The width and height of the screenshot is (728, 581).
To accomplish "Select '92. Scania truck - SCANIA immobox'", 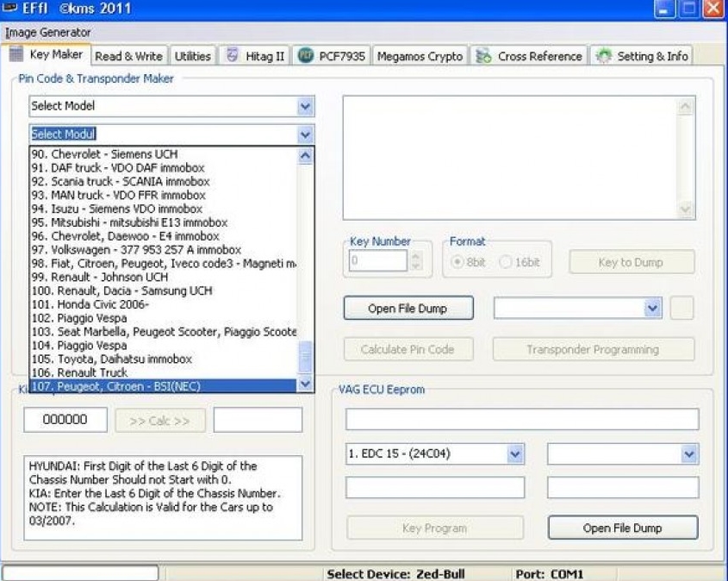I will point(163,182).
